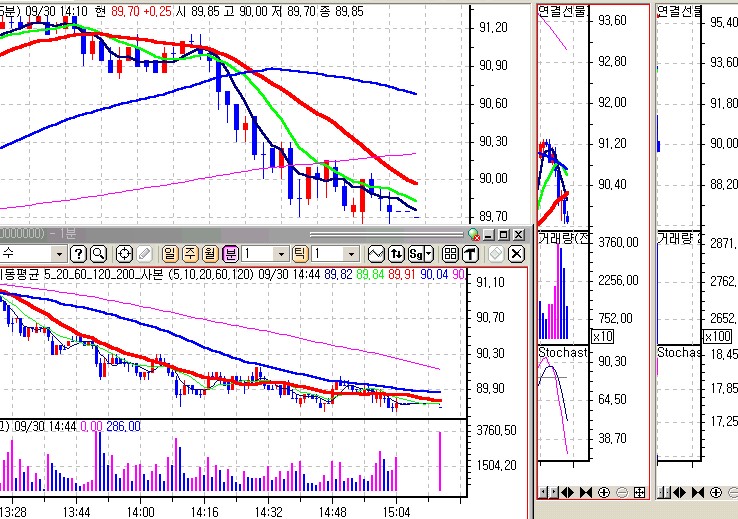Toggle the 주 (weekly) period button
The image size is (738, 519).
tap(190, 254)
